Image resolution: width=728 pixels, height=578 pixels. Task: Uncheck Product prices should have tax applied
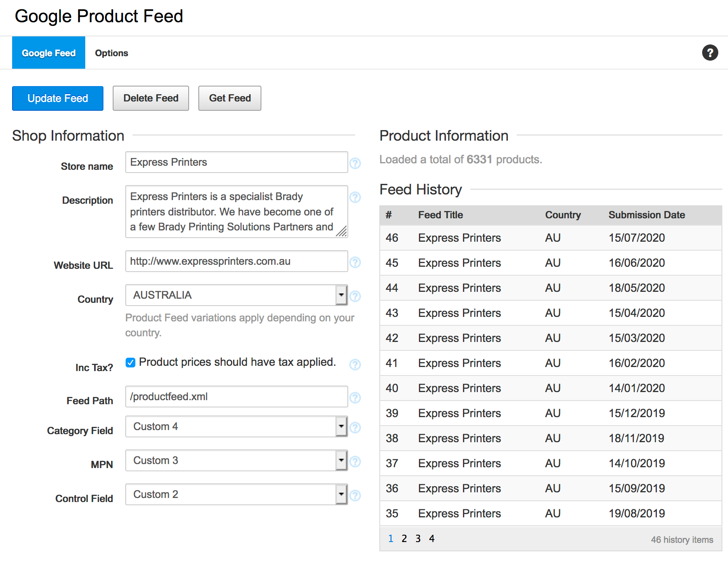tap(130, 363)
